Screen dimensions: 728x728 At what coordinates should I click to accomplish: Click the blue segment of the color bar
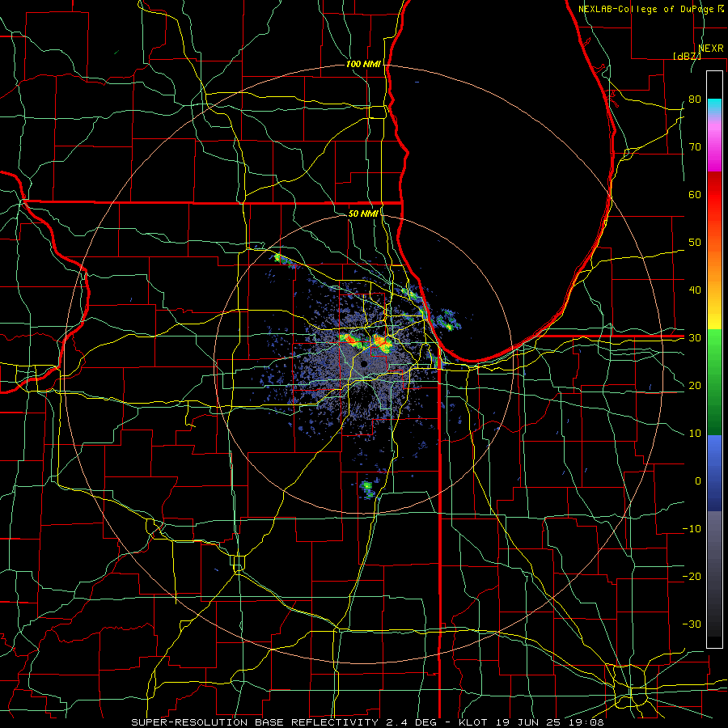pos(714,473)
